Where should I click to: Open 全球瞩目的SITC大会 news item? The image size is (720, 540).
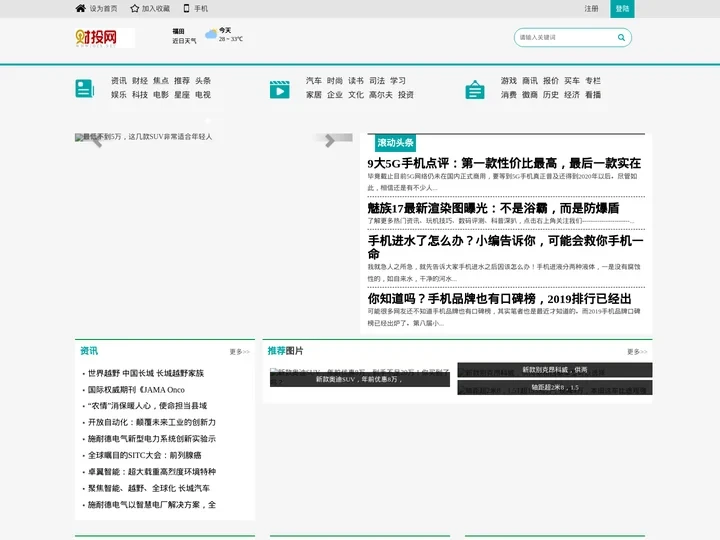click(145, 456)
